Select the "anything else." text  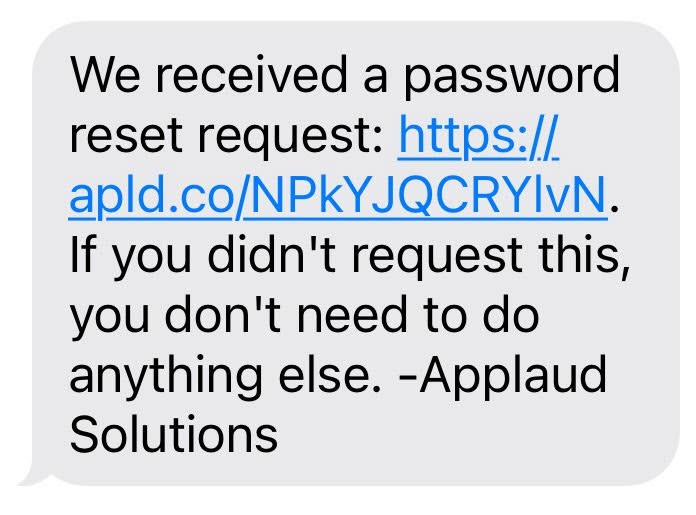[225, 376]
